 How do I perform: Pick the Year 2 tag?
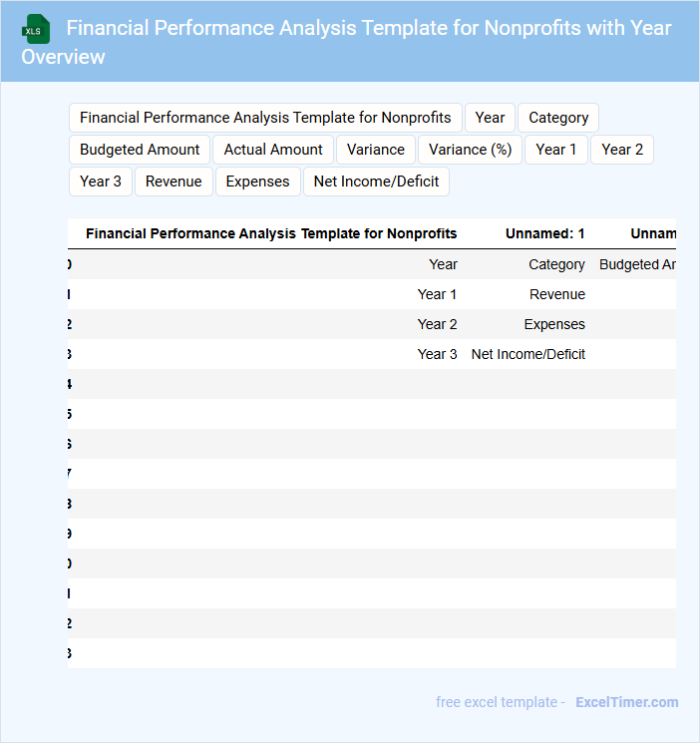click(622, 150)
